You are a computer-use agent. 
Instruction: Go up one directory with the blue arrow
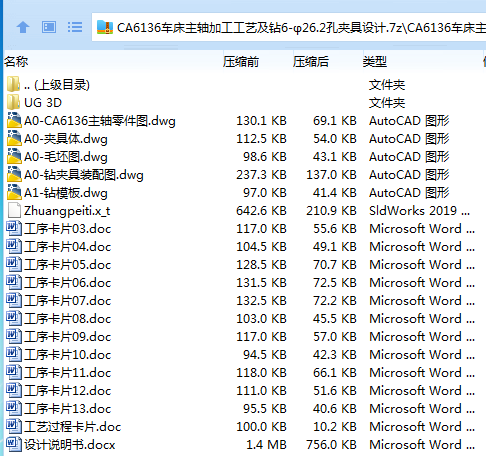pyautogui.click(x=23, y=27)
